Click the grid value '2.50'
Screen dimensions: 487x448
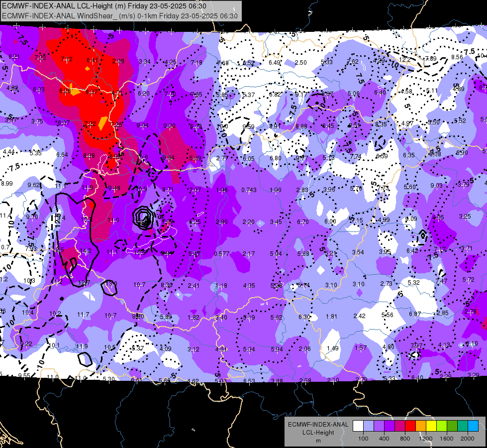[300, 63]
